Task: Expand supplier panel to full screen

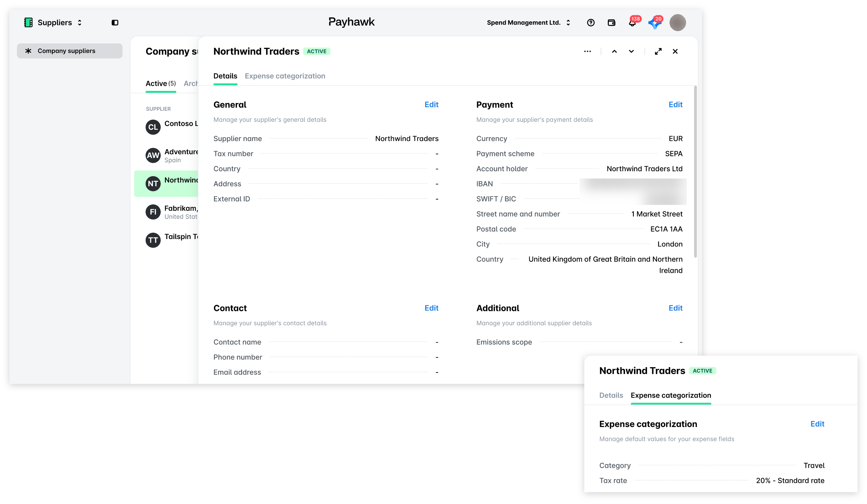Action: [658, 51]
